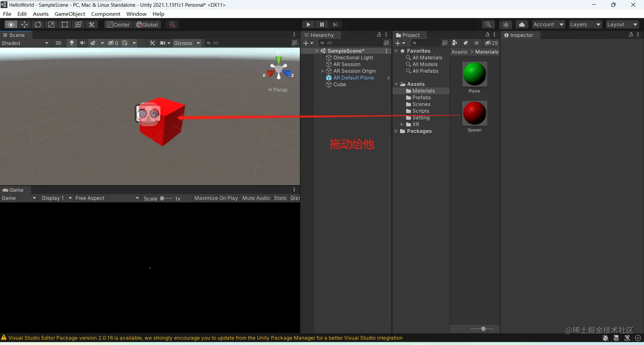Open scene camera settings icon
The width and height of the screenshot is (644, 345).
click(x=163, y=43)
